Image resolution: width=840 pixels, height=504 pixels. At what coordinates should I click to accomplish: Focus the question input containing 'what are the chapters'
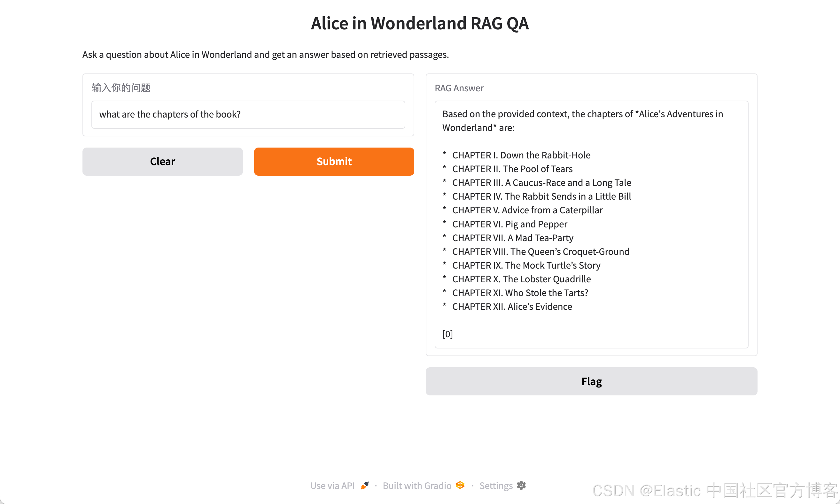click(x=248, y=114)
